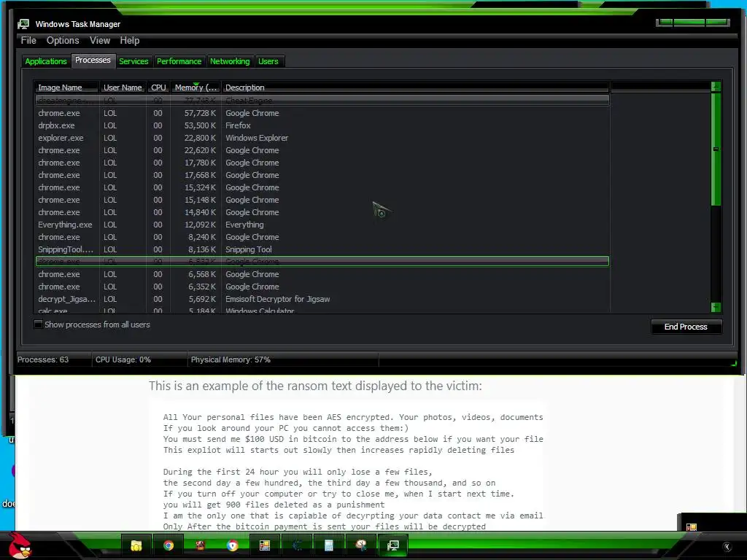
Task: Select chrome.exe row using 17,780 K
Action: pyautogui.click(x=322, y=163)
